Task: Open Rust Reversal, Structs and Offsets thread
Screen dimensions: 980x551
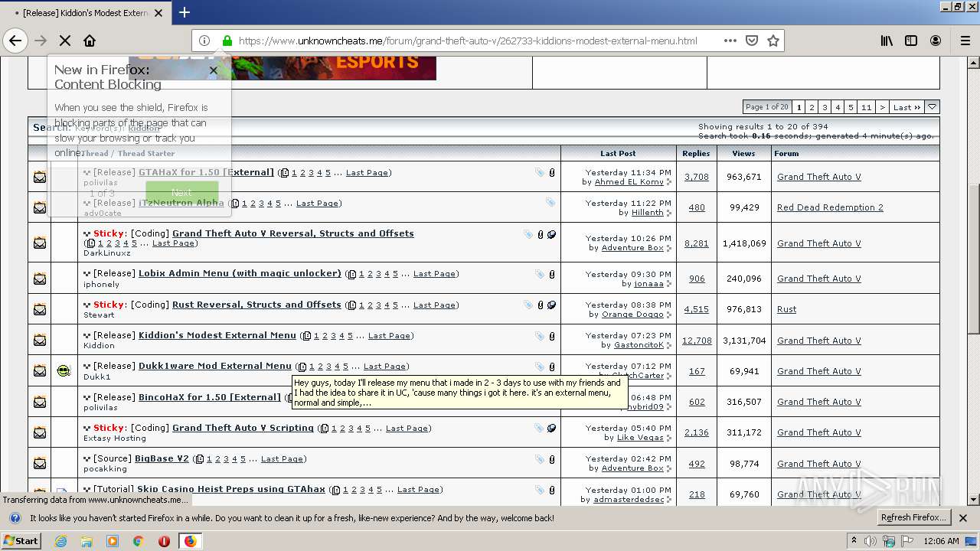Action: pyautogui.click(x=256, y=305)
